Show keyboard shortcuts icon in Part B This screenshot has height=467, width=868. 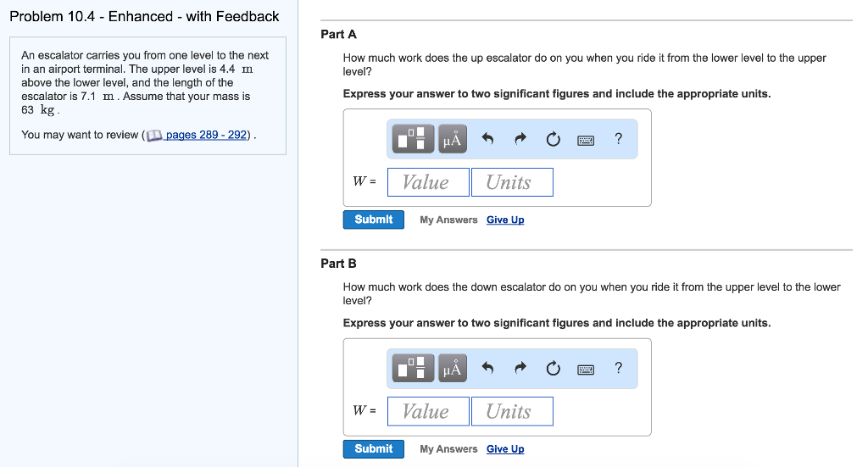coord(586,369)
